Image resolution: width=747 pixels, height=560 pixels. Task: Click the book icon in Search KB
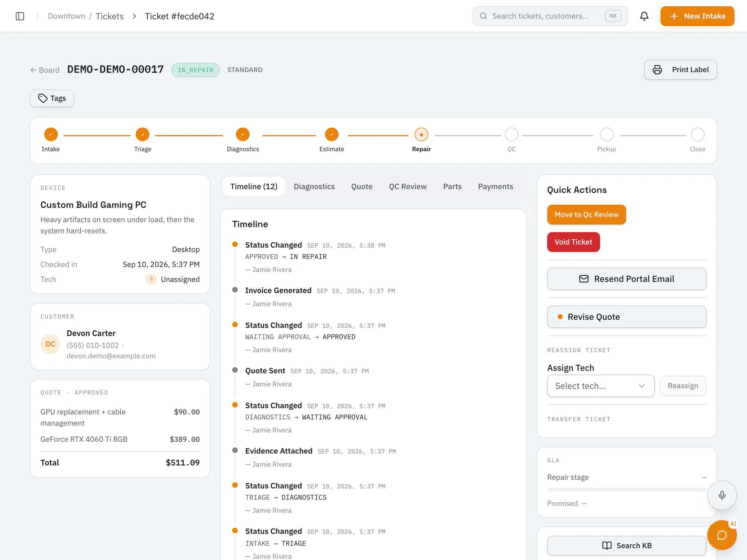coord(607,545)
